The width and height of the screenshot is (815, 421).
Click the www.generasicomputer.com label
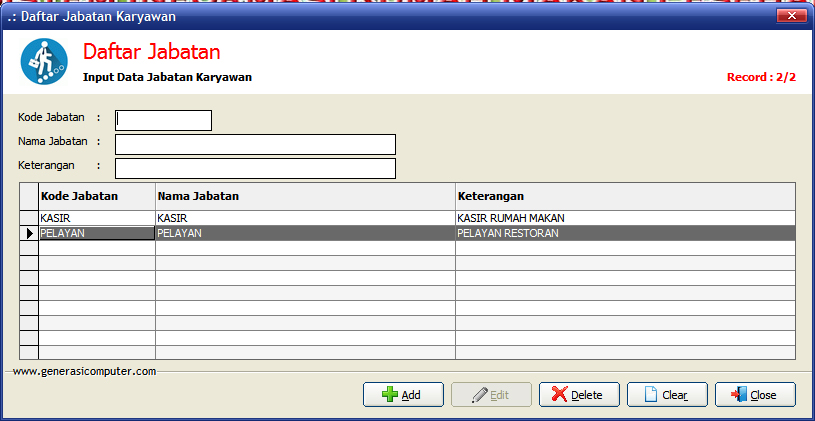pos(85,371)
